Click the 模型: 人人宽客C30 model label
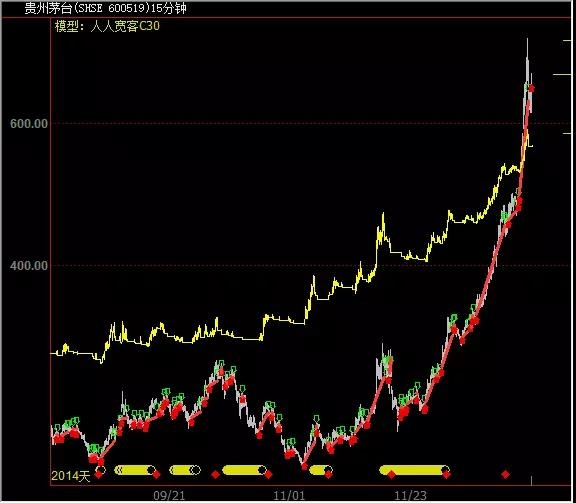Viewport: 576px width, 503px height. click(107, 26)
